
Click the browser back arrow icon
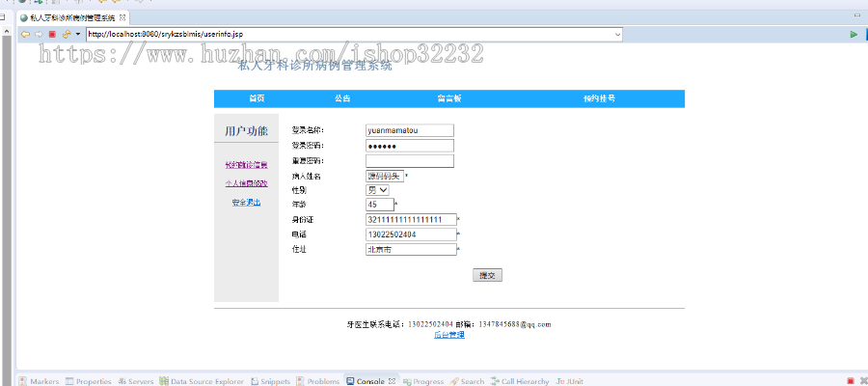point(25,34)
